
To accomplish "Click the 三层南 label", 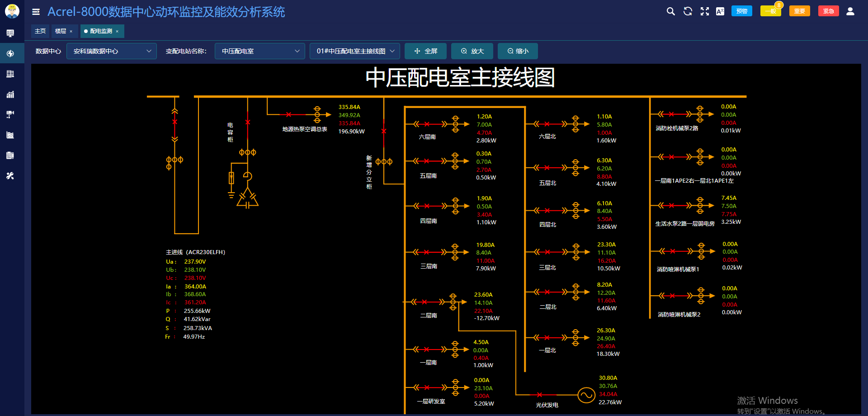I will pos(429,266).
